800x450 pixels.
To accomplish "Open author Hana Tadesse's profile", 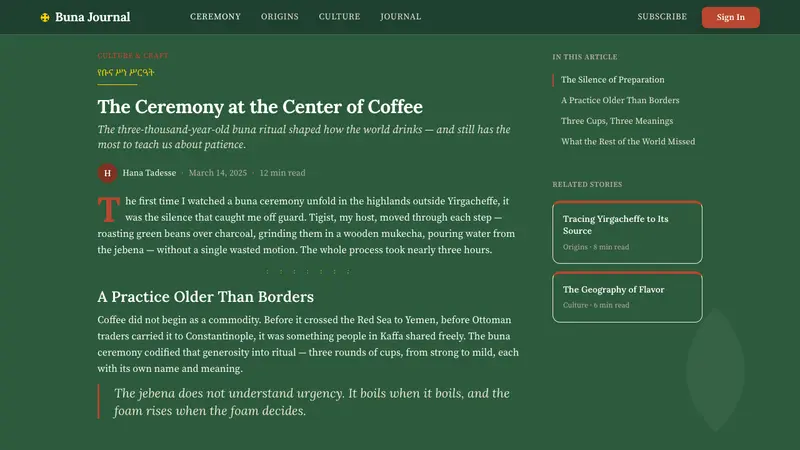I will pyautogui.click(x=149, y=173).
